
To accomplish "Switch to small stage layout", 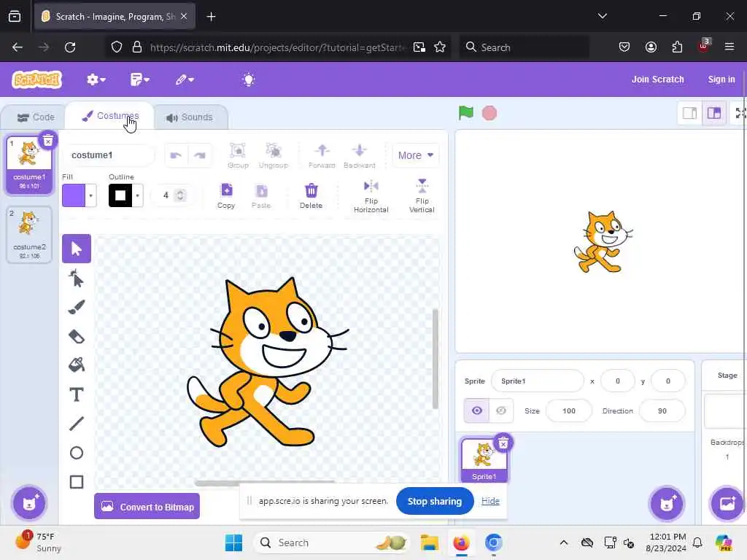I will (x=690, y=113).
